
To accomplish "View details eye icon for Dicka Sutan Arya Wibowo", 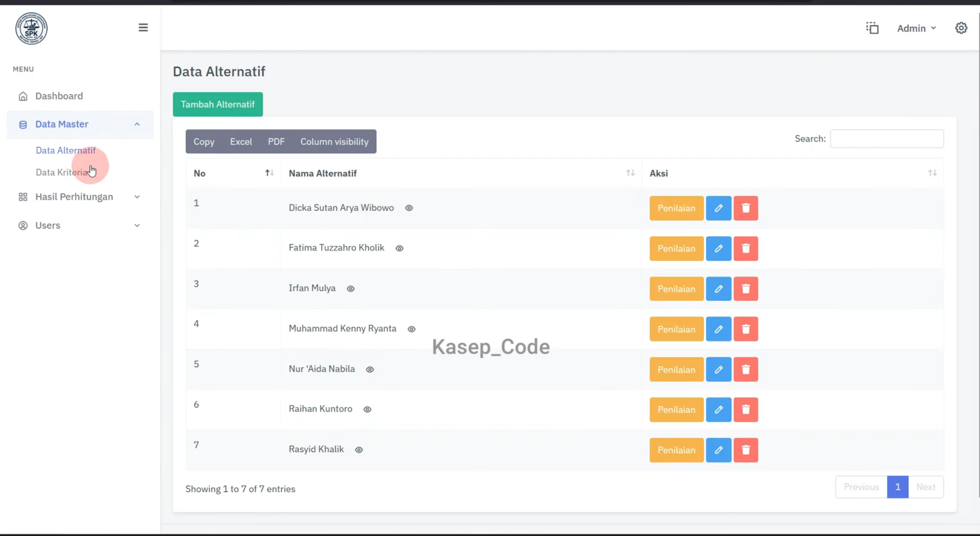I will pyautogui.click(x=409, y=208).
